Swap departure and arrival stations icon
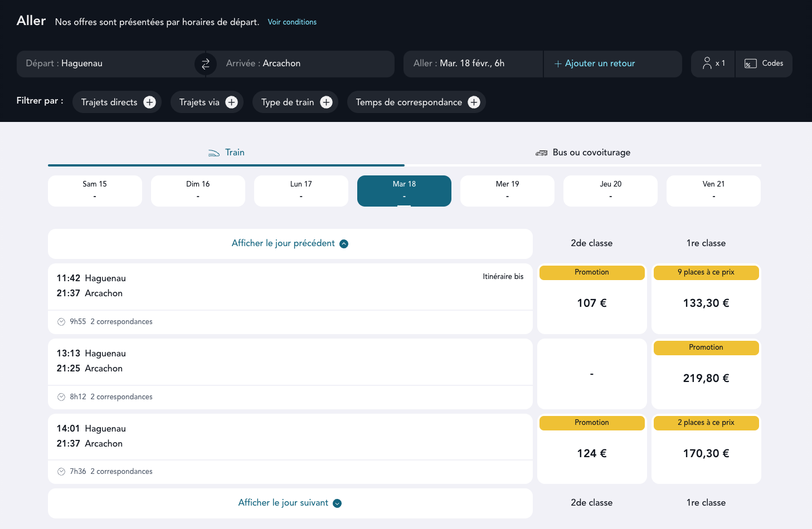The image size is (812, 529). [x=205, y=64]
